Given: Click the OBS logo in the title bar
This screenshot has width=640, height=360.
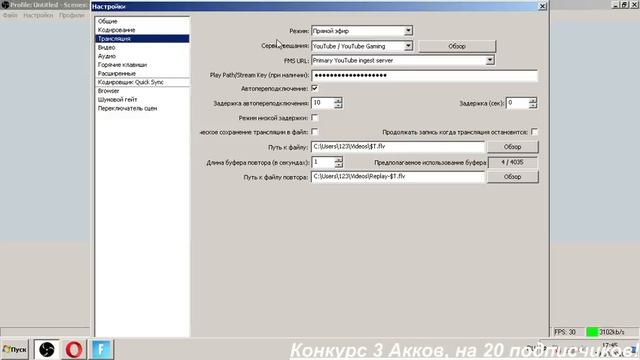Looking at the screenshot, I should pos(5,5).
